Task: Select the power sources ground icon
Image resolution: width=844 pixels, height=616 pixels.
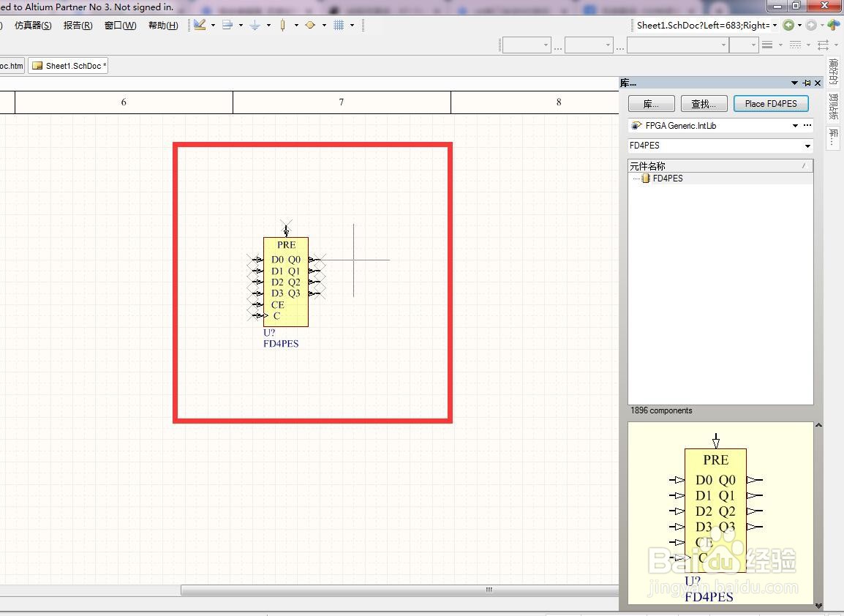Action: [x=255, y=26]
